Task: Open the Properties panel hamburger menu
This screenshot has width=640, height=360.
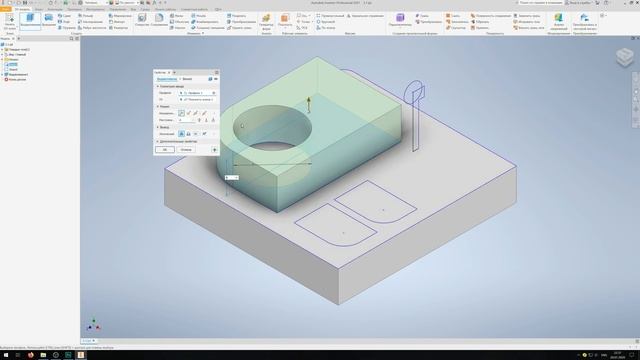Action: tap(217, 72)
